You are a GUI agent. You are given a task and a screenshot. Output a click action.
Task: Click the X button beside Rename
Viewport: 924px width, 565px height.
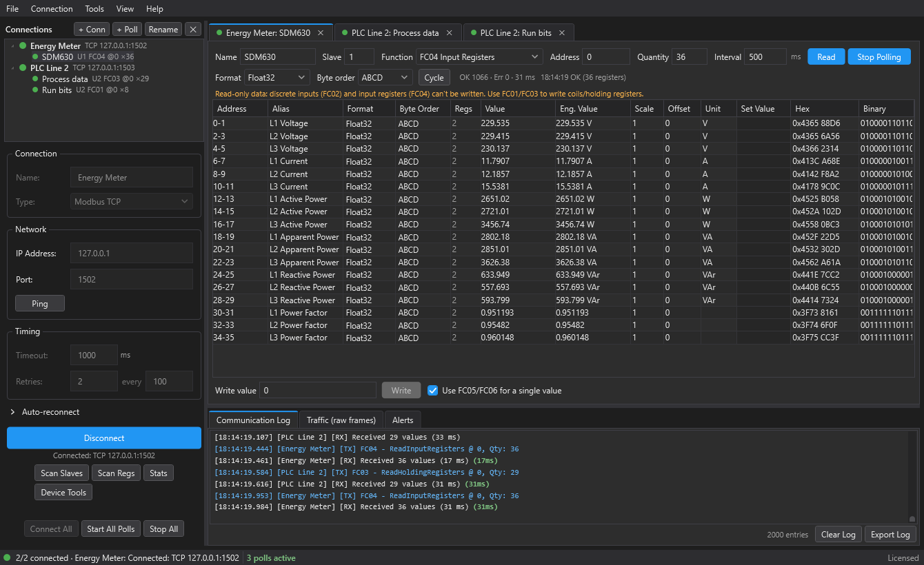pos(193,30)
